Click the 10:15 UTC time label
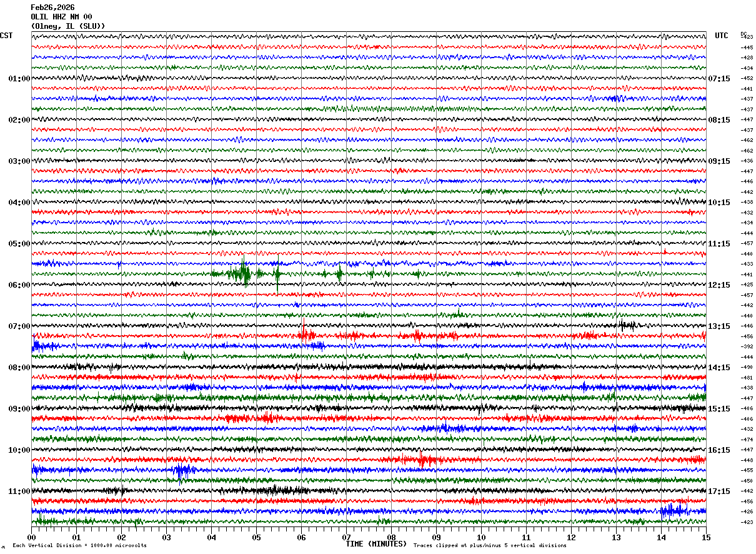Viewport: 756px width, 554px height. click(719, 203)
